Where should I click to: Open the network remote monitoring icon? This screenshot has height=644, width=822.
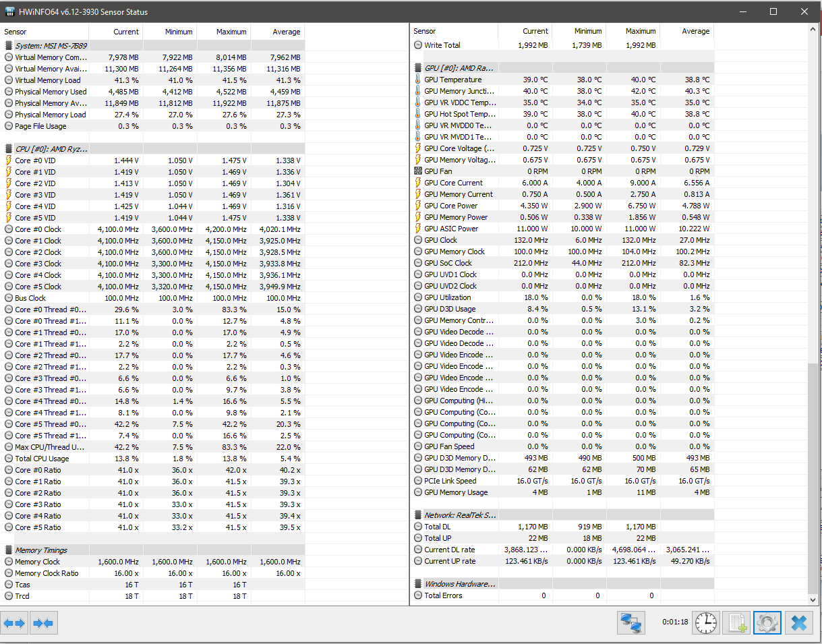630,622
